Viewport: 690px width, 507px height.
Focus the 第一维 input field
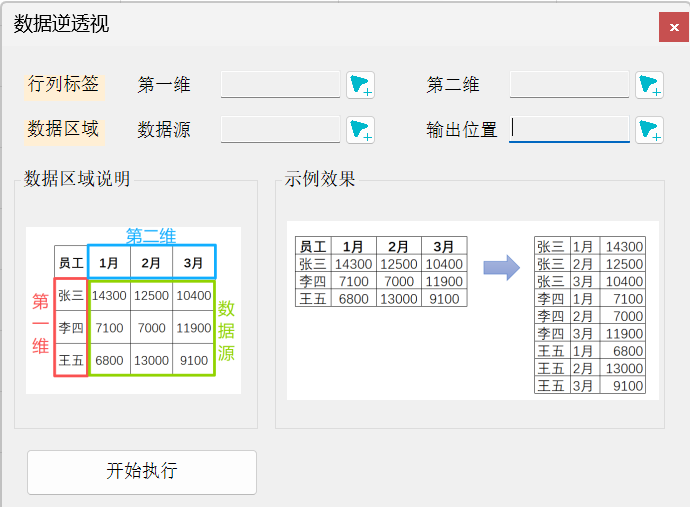(280, 85)
